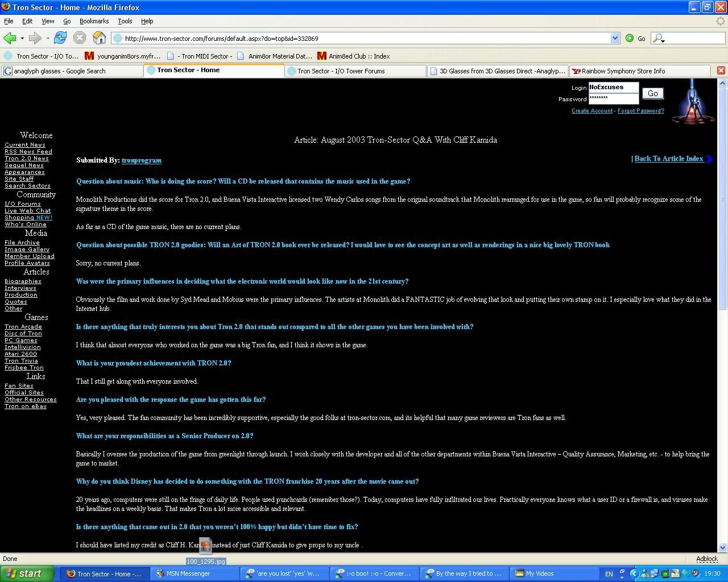The width and height of the screenshot is (728, 582).
Task: Click the login Go button
Action: pyautogui.click(x=653, y=93)
